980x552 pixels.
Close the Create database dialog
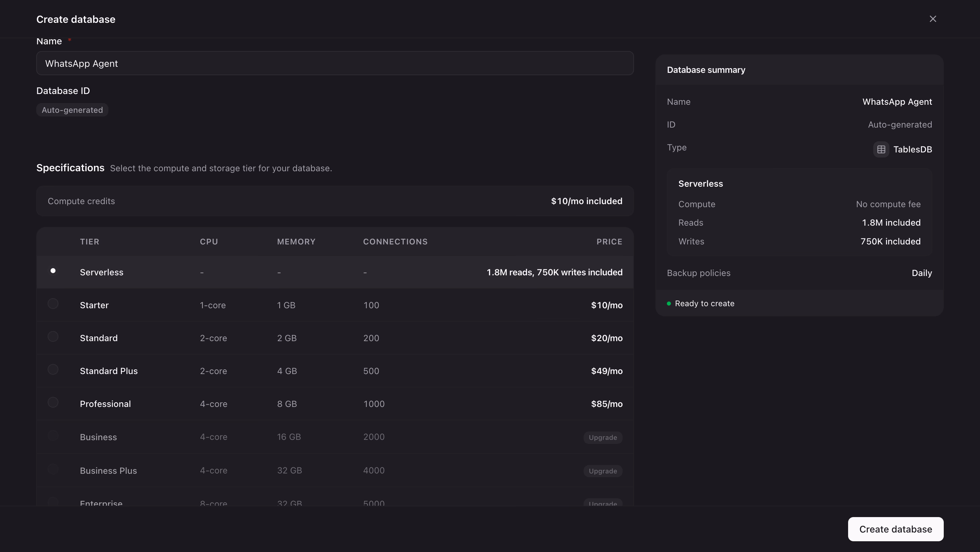(932, 19)
